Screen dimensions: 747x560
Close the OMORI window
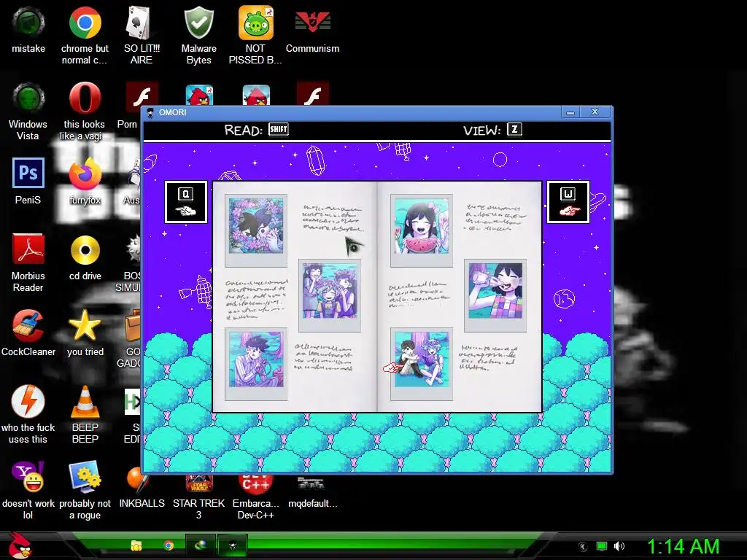pyautogui.click(x=595, y=112)
